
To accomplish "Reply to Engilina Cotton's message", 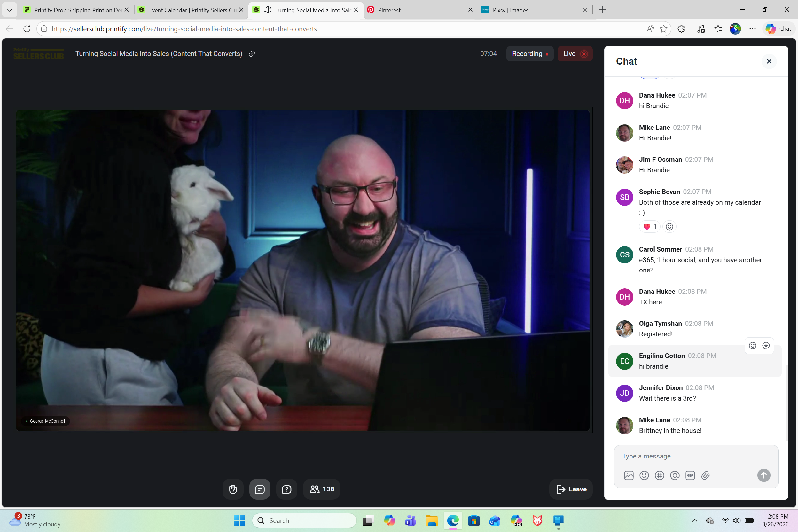I will point(766,345).
